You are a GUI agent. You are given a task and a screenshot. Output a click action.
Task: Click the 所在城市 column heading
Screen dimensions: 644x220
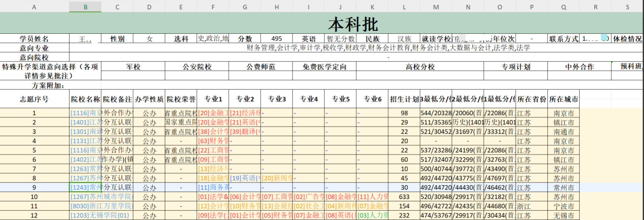pos(563,99)
